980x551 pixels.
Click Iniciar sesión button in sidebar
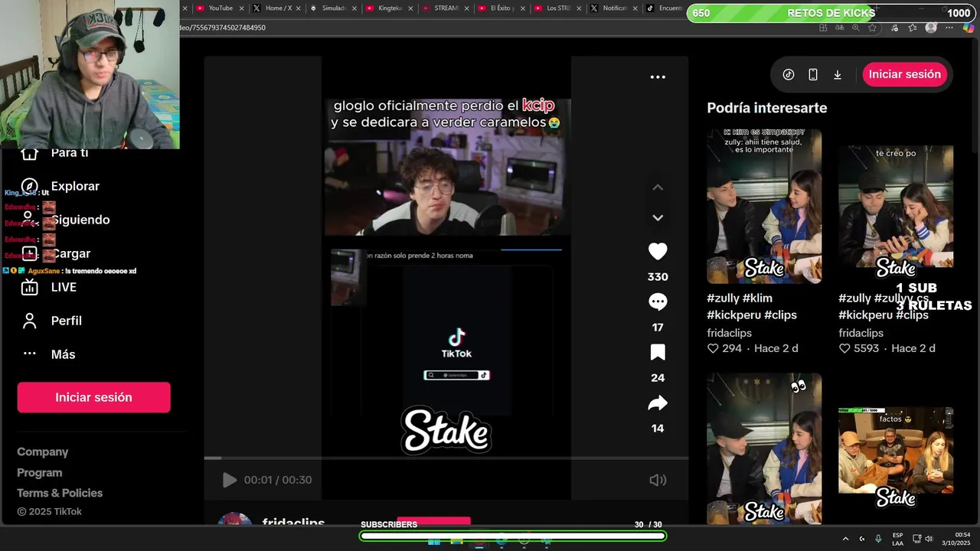pyautogui.click(x=93, y=397)
